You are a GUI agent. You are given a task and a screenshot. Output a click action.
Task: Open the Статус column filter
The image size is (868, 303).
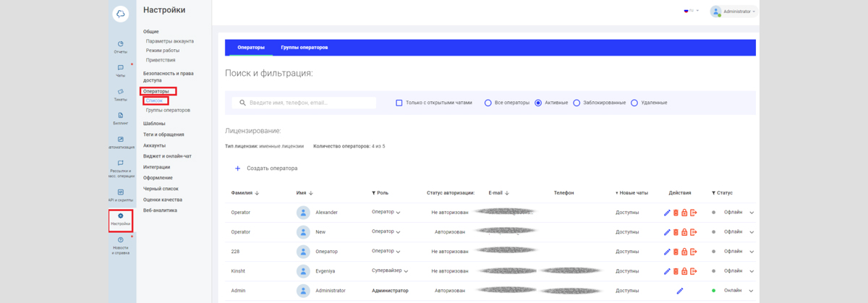click(722, 193)
